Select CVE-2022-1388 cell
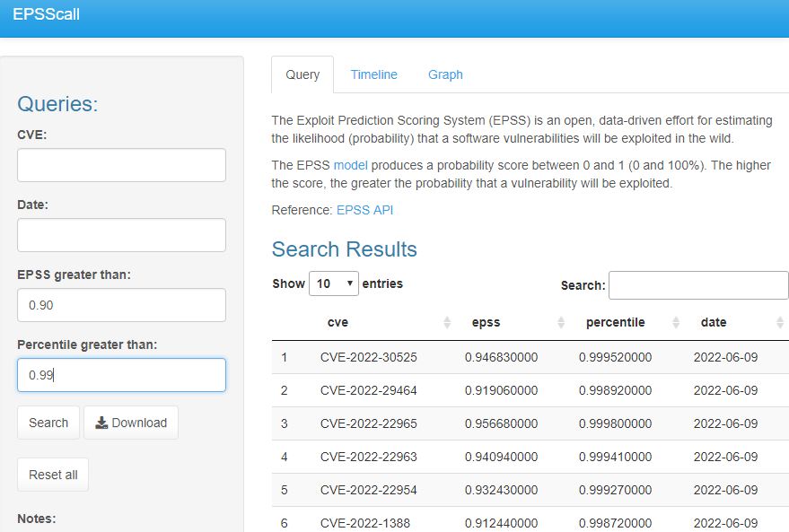This screenshot has width=789, height=532. [x=364, y=523]
